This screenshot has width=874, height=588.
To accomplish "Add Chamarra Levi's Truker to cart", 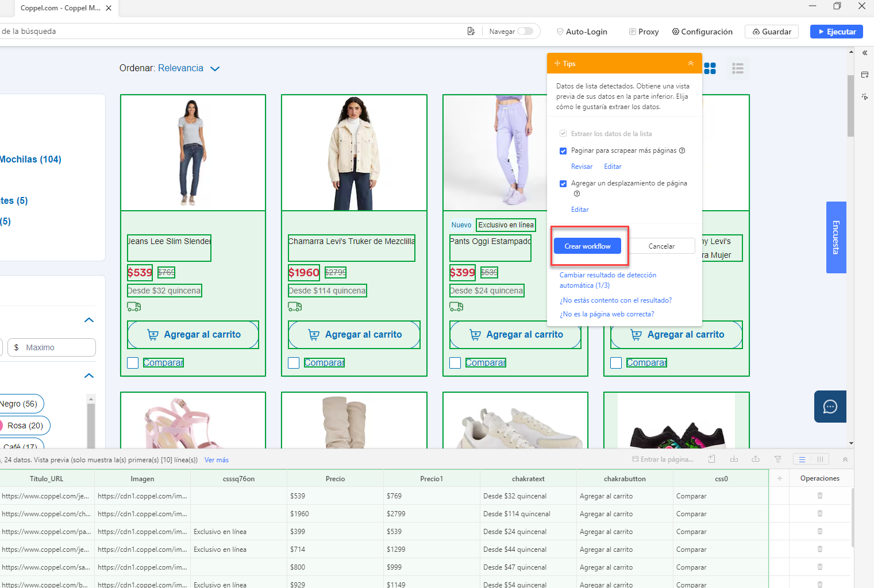I will tap(354, 335).
